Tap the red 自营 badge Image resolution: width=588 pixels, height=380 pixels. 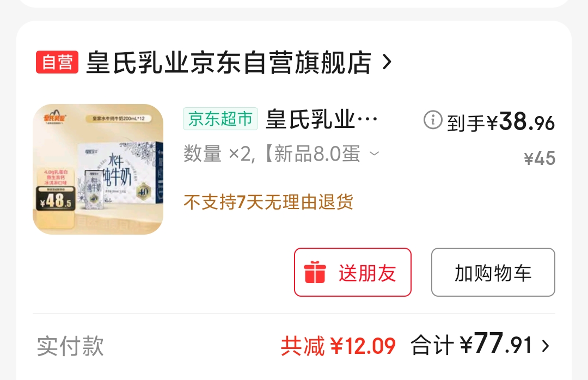click(x=57, y=62)
